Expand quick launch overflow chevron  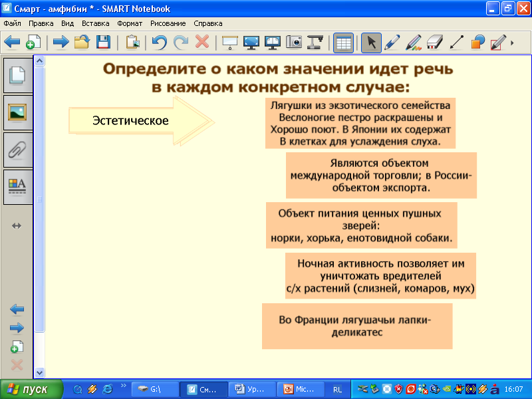pos(124,386)
